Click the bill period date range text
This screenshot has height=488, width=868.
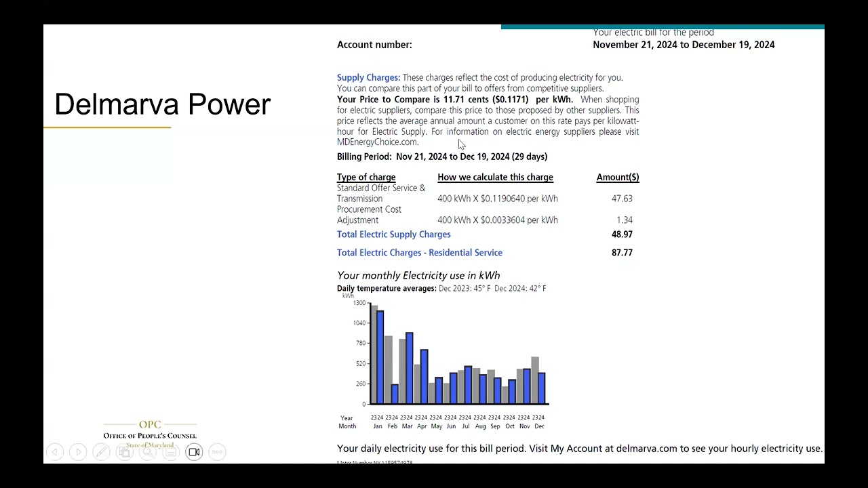pyautogui.click(x=684, y=45)
